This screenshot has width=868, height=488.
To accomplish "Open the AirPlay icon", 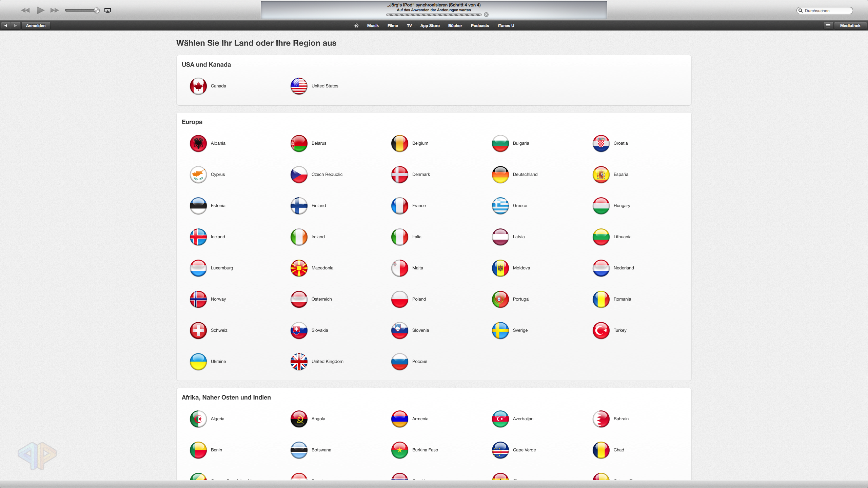I will tap(107, 11).
